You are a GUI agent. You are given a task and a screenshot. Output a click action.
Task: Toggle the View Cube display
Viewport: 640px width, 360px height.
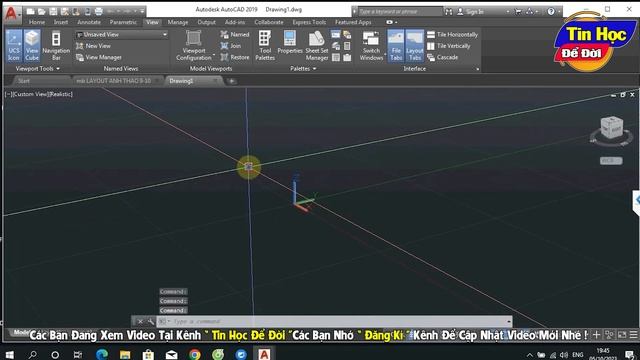pyautogui.click(x=32, y=46)
